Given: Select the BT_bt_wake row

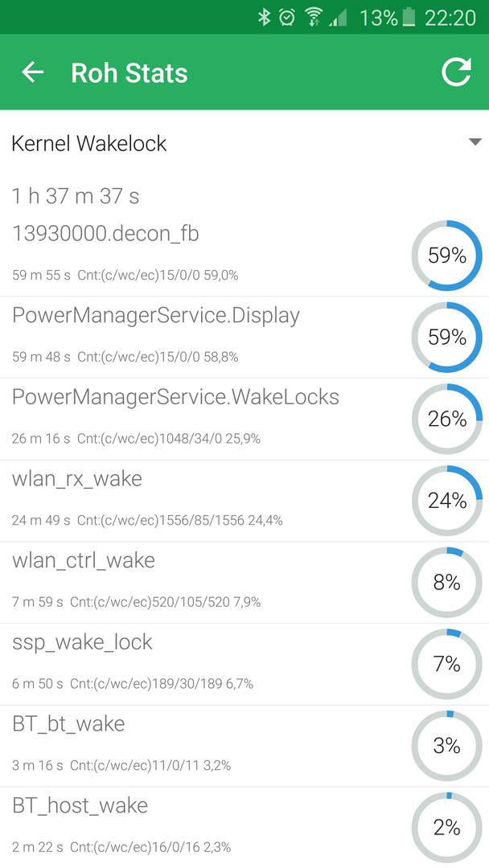Looking at the screenshot, I should [x=244, y=746].
